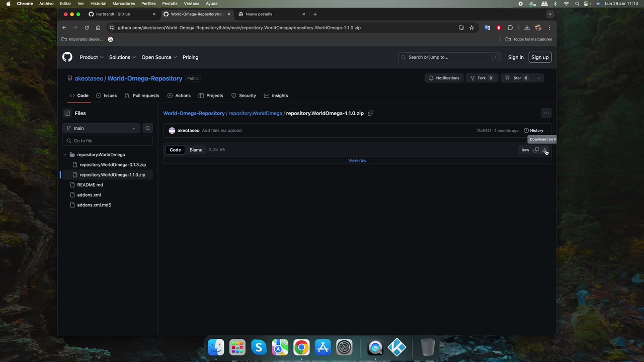Copy file path icon next to filename
This screenshot has width=644, height=362.
coord(370,113)
